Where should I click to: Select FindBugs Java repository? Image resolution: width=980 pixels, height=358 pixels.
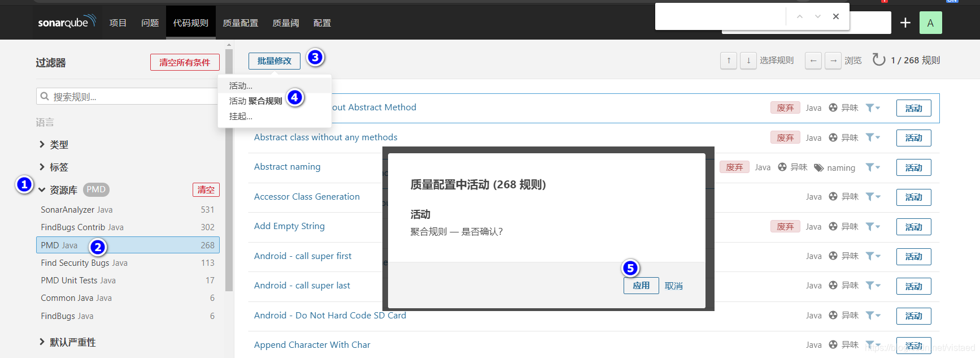(x=128, y=316)
